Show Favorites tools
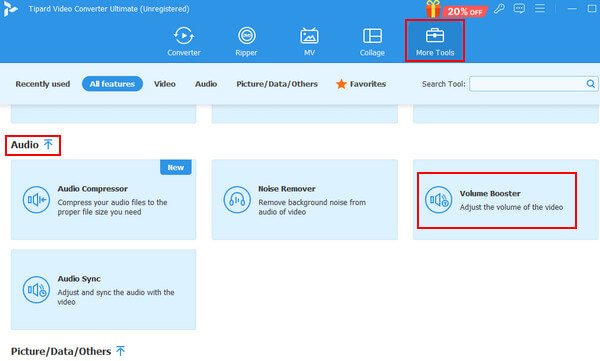Screen dimensions: 600x361 pos(361,84)
